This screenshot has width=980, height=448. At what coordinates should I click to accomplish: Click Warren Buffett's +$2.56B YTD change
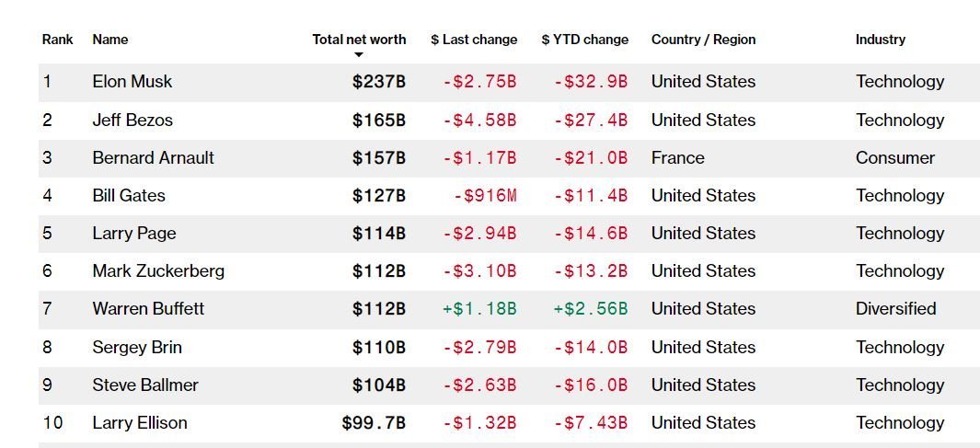[590, 309]
